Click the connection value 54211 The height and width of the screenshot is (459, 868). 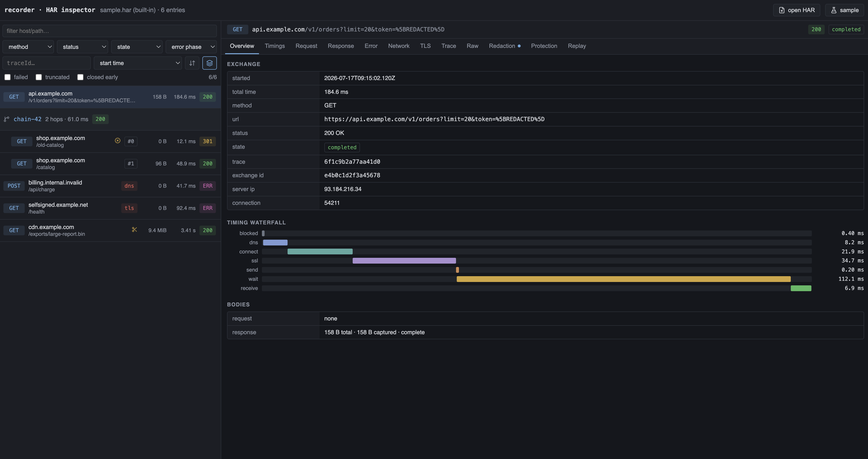click(x=332, y=203)
